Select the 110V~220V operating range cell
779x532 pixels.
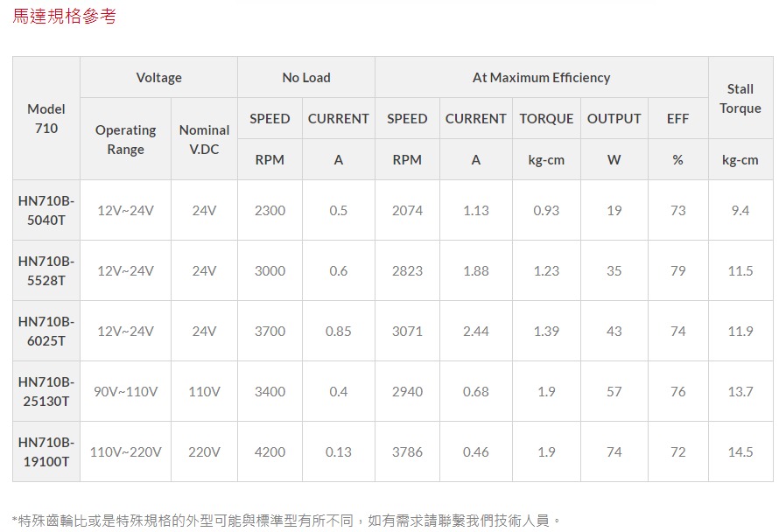[x=125, y=451]
